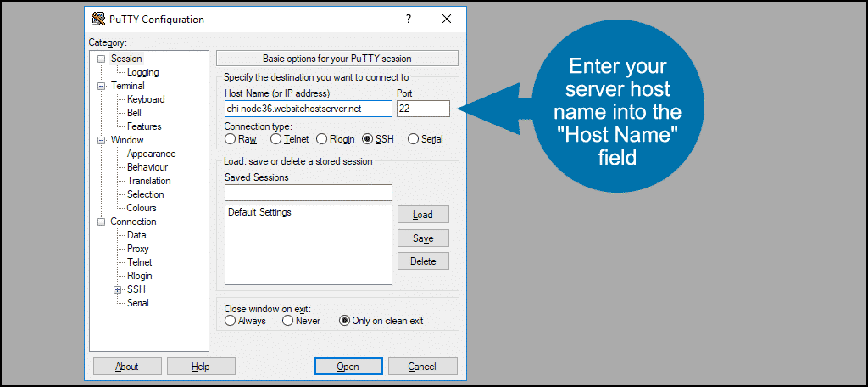Screen dimensions: 868x387
Task: Click the Cancel button
Action: tap(422, 367)
